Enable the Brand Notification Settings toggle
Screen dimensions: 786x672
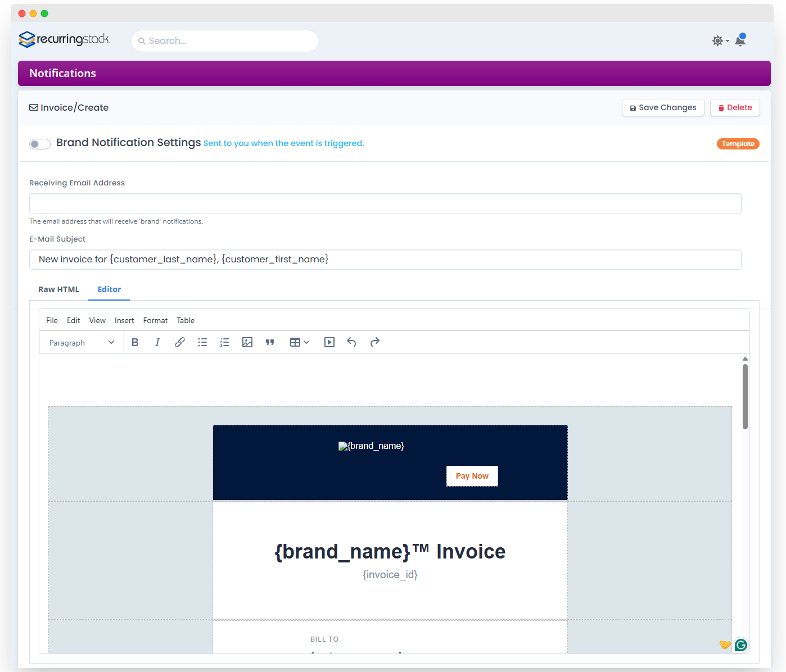pos(40,144)
